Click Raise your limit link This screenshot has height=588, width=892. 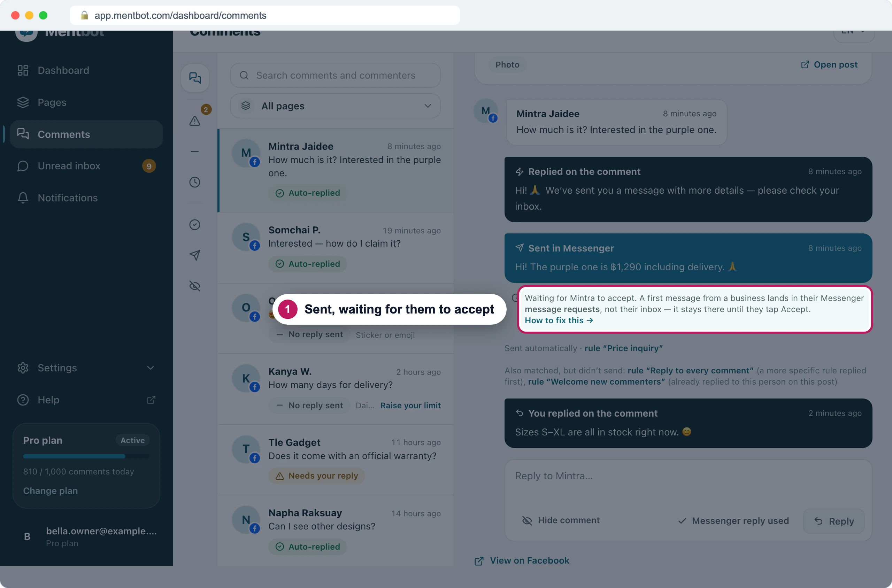(410, 405)
